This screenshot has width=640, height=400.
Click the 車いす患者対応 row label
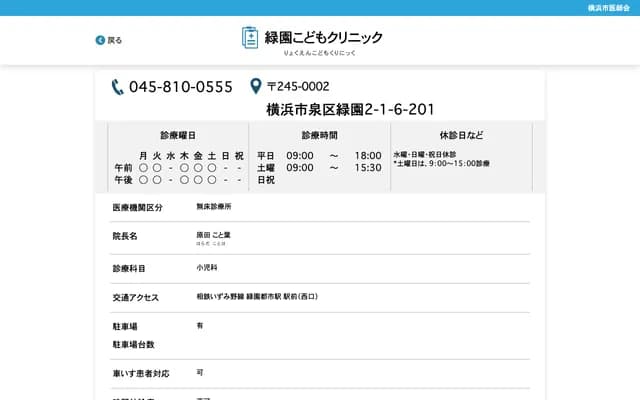tap(141, 373)
